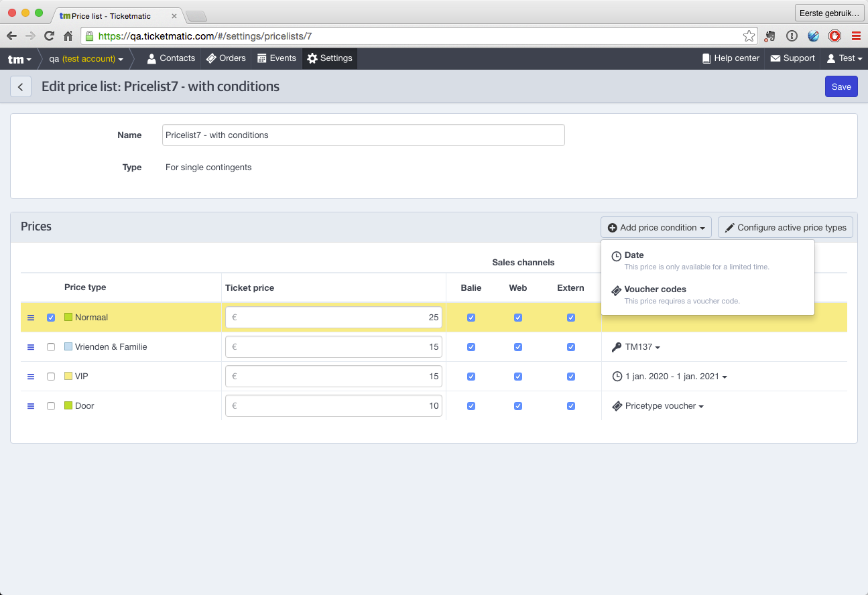Click the green Normaal color swatch
This screenshot has width=868, height=595.
pos(68,318)
